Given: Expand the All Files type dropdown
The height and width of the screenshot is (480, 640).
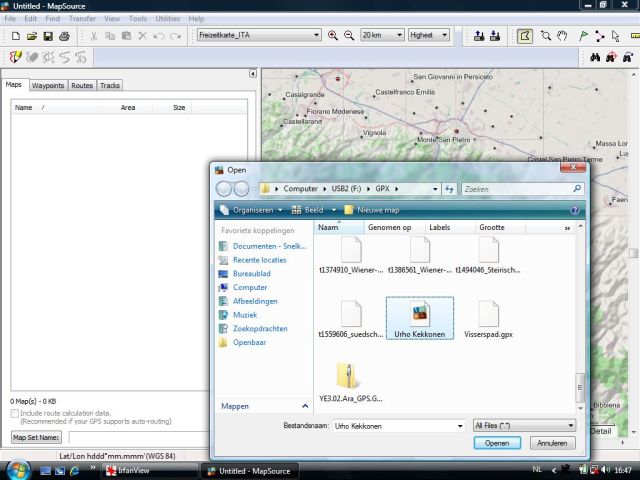Looking at the screenshot, I should (570, 425).
